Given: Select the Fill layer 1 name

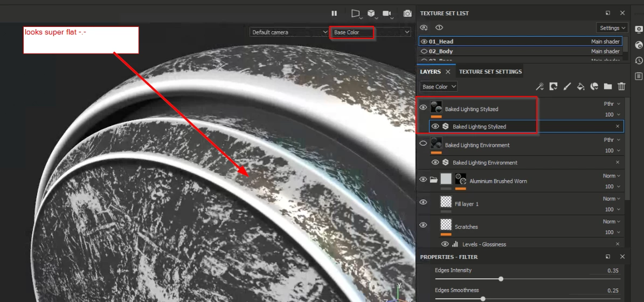Looking at the screenshot, I should coord(467,204).
